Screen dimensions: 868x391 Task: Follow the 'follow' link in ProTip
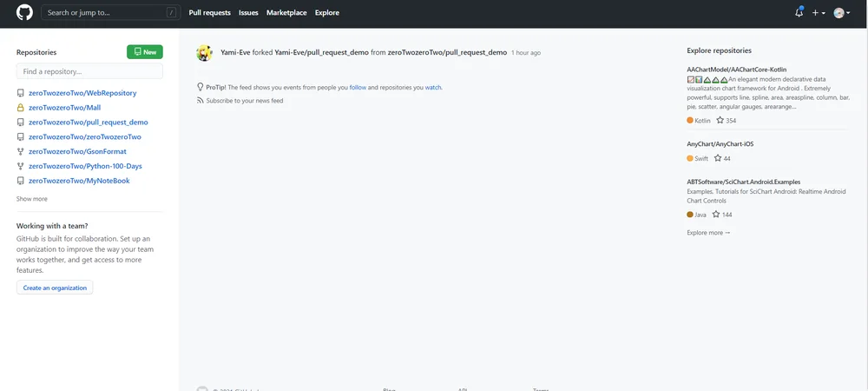pyautogui.click(x=358, y=88)
